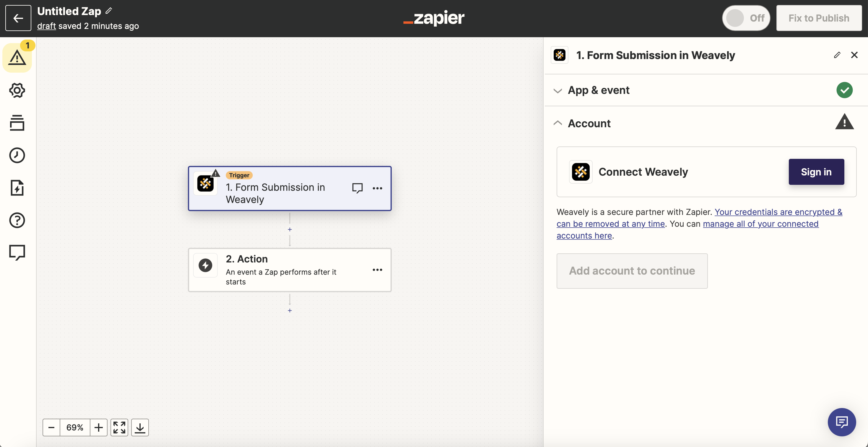Click the Weavely icon on trigger step

[205, 184]
